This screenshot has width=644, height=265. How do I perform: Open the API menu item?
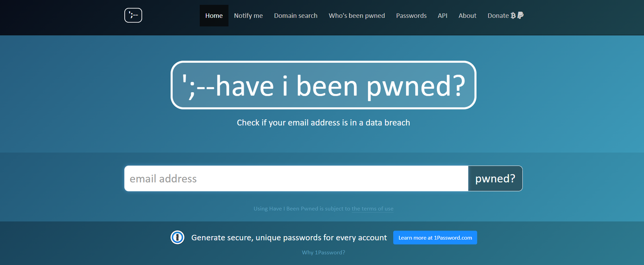click(442, 16)
